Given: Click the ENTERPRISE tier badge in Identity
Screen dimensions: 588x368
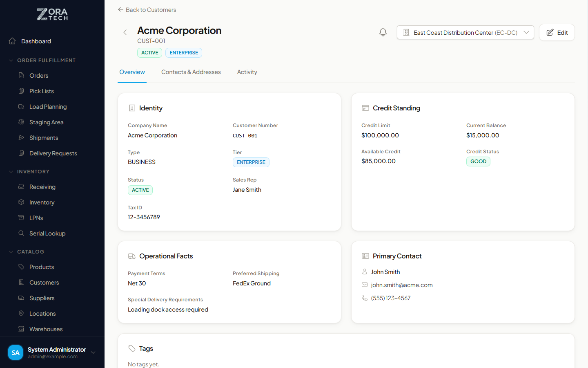Looking at the screenshot, I should coord(251,162).
